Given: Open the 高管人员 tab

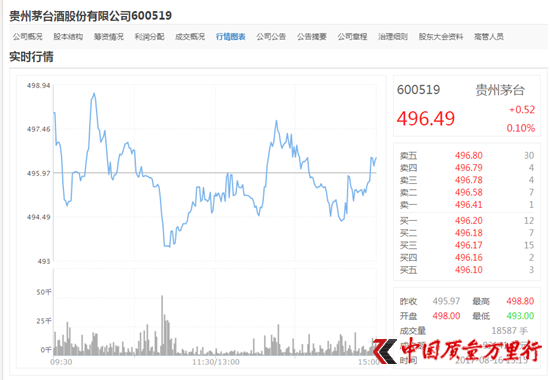Looking at the screenshot, I should (x=489, y=36).
